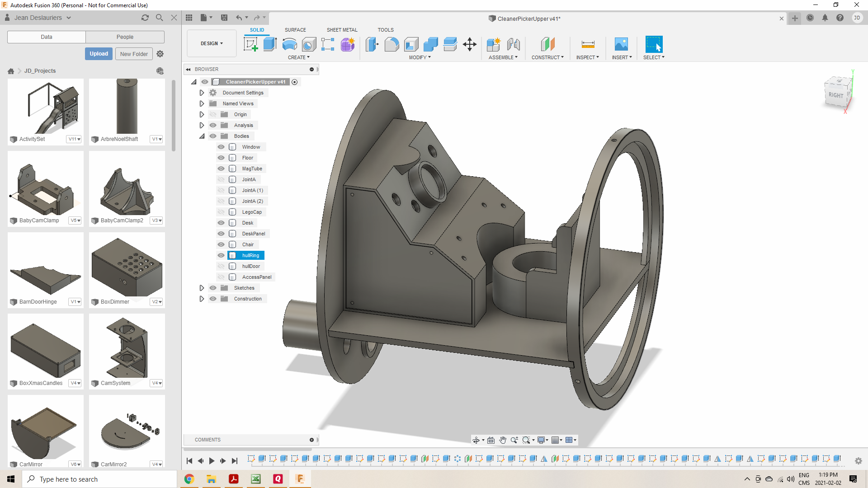Viewport: 868px width, 488px height.
Task: Select the Press Pull tool
Action: pyautogui.click(x=372, y=44)
